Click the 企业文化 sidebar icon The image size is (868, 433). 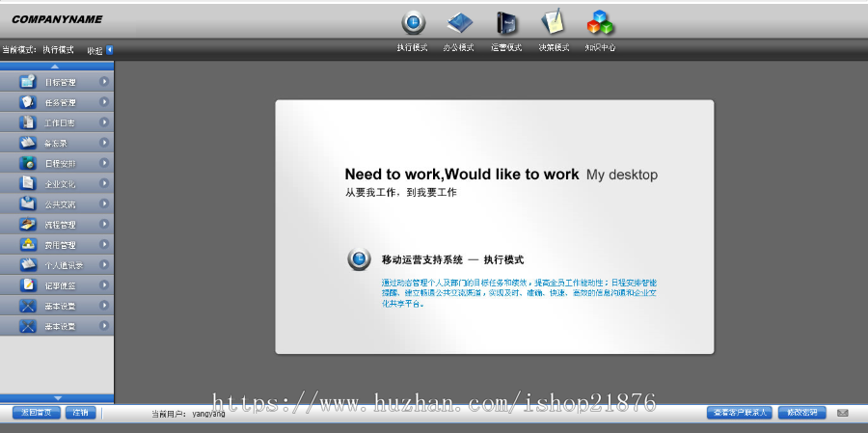[28, 184]
